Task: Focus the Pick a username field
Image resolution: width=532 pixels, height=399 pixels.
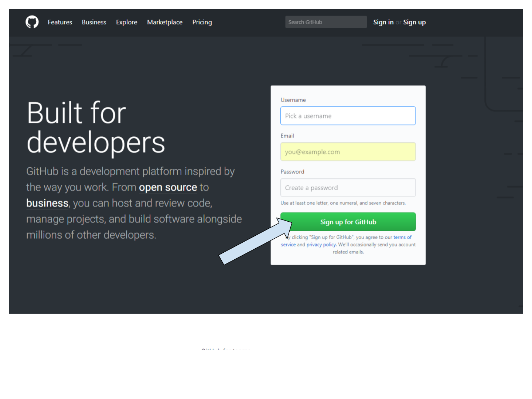Action: pos(348,116)
